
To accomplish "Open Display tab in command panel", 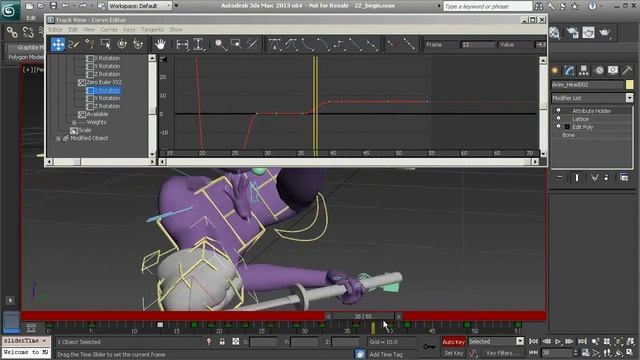I will point(613,70).
